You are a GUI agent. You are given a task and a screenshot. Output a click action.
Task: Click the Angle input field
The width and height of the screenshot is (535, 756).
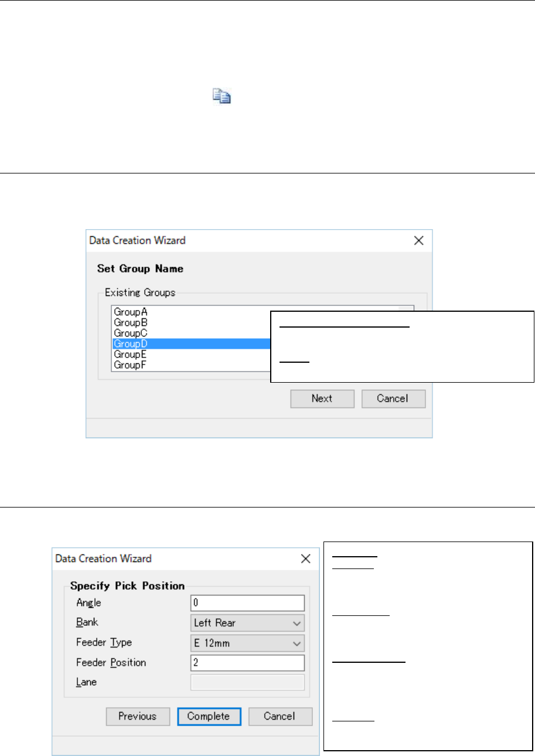[x=247, y=603]
